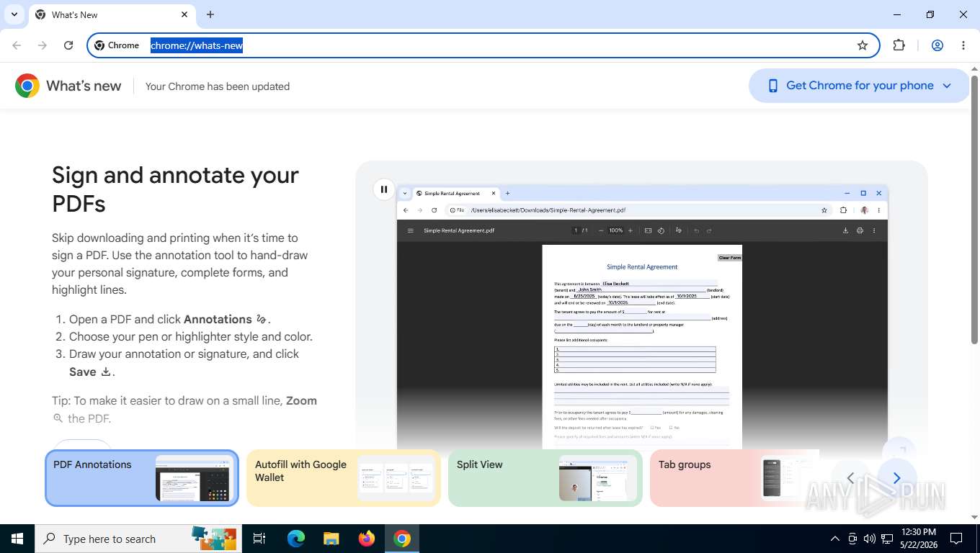The image size is (980, 553).
Task: Click the Chrome logo beside What's new
Action: click(27, 86)
